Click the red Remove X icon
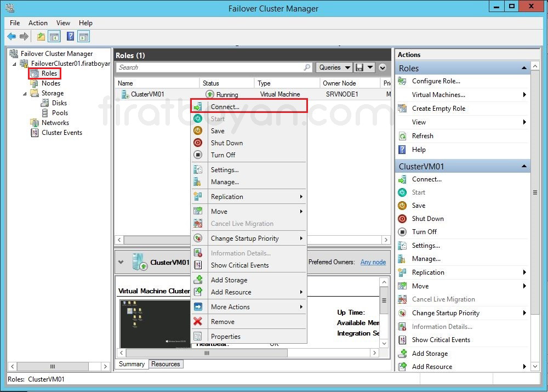Viewport: 548px width, 392px height. pyautogui.click(x=198, y=321)
